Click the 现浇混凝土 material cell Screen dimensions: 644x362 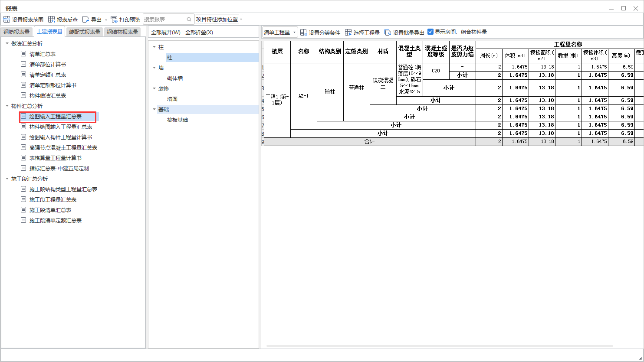point(383,84)
